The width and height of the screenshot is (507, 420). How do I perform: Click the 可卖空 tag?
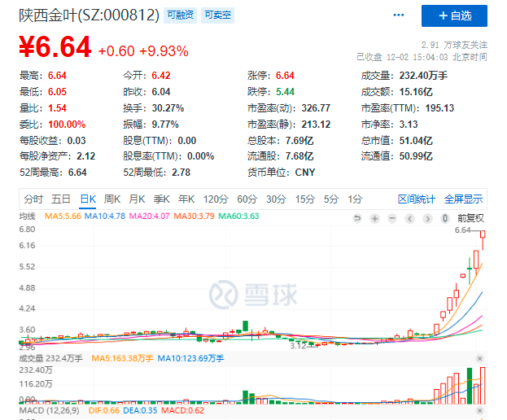217,15
